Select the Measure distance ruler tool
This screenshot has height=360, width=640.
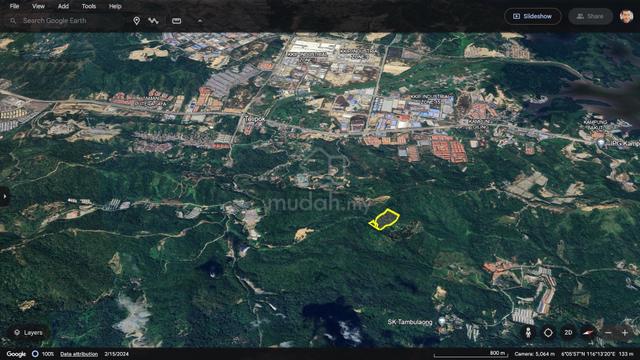[x=176, y=20]
